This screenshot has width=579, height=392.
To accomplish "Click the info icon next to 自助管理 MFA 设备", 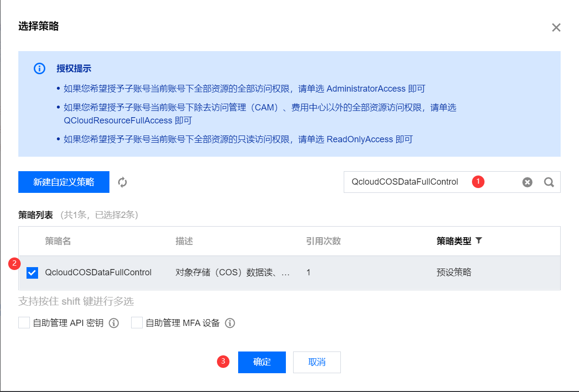I will click(230, 323).
